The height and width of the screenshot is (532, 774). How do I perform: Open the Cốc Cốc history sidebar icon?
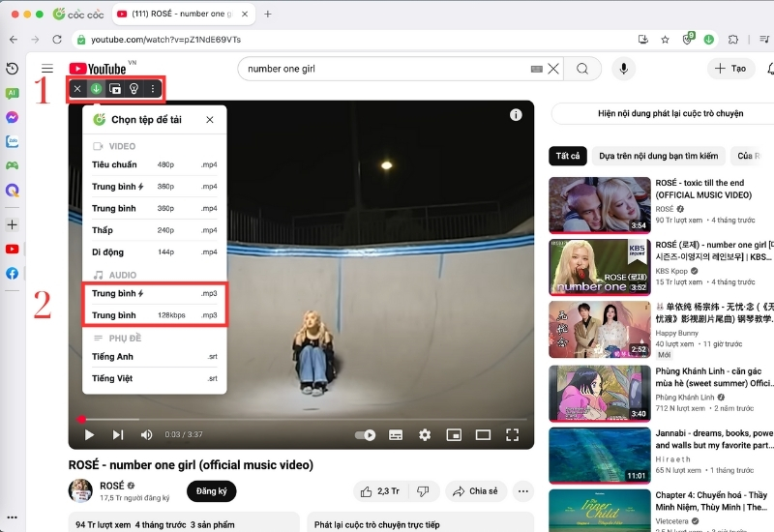13,69
